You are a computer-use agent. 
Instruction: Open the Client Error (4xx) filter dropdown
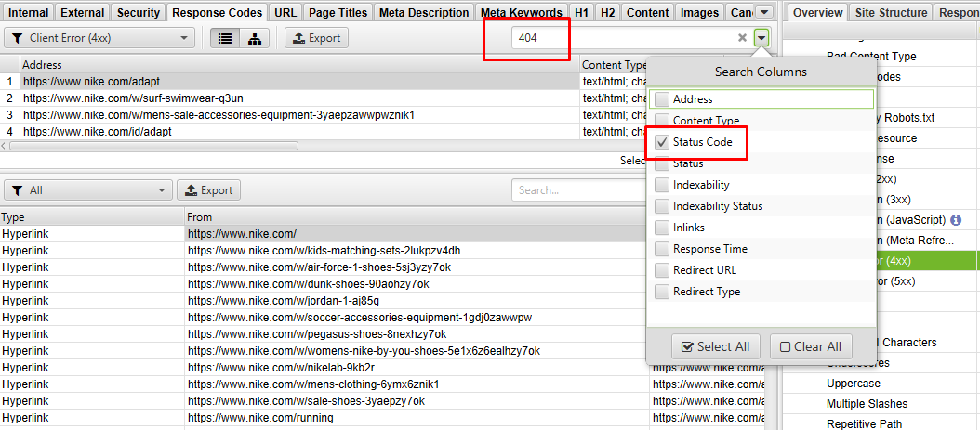[99, 38]
